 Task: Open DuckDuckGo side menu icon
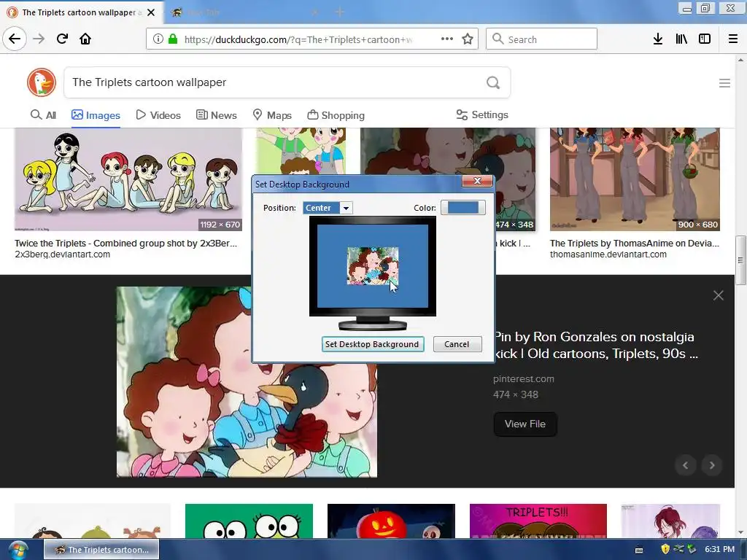(x=724, y=83)
